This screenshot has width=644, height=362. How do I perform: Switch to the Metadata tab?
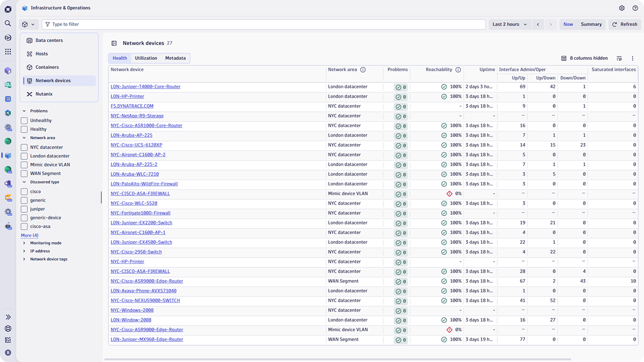click(x=175, y=58)
